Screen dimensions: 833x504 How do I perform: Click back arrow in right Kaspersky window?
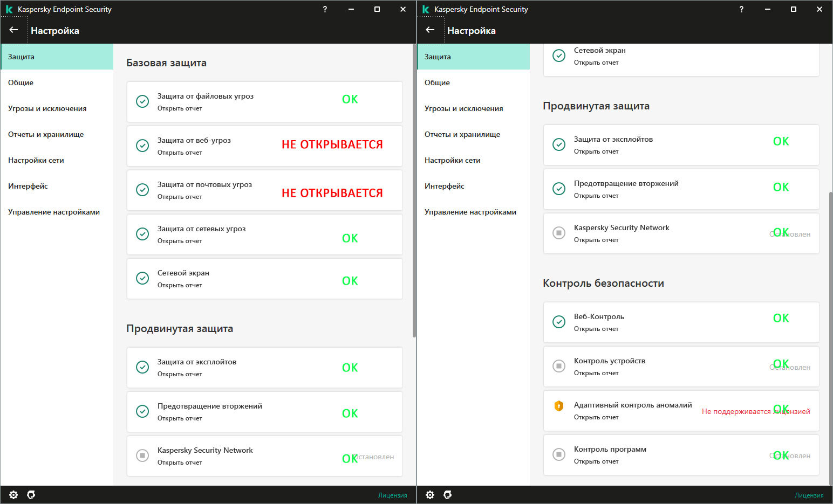[x=431, y=30]
